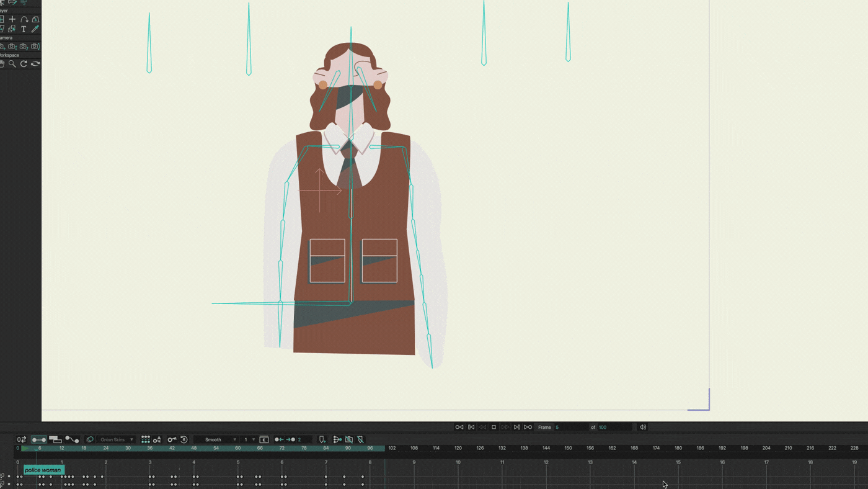The image size is (868, 489).
Task: Click the plus-shaped layer tool
Action: (x=12, y=19)
